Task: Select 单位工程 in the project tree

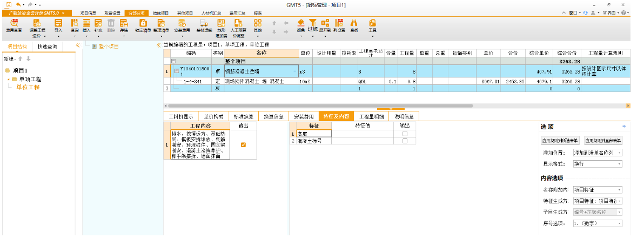Action: coord(28,87)
